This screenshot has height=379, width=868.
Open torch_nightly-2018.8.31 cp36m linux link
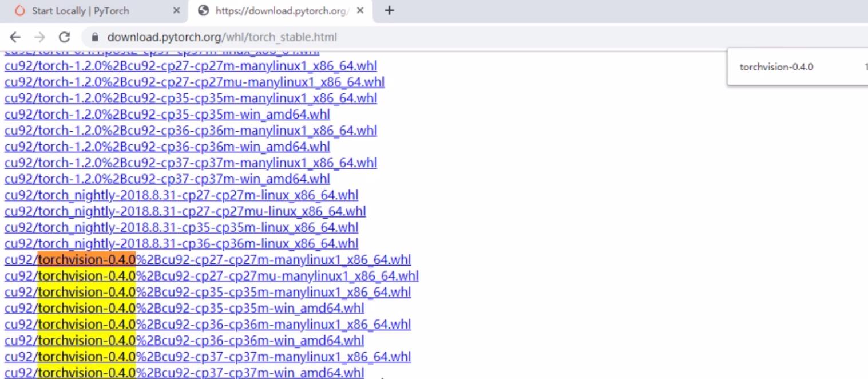coord(181,243)
